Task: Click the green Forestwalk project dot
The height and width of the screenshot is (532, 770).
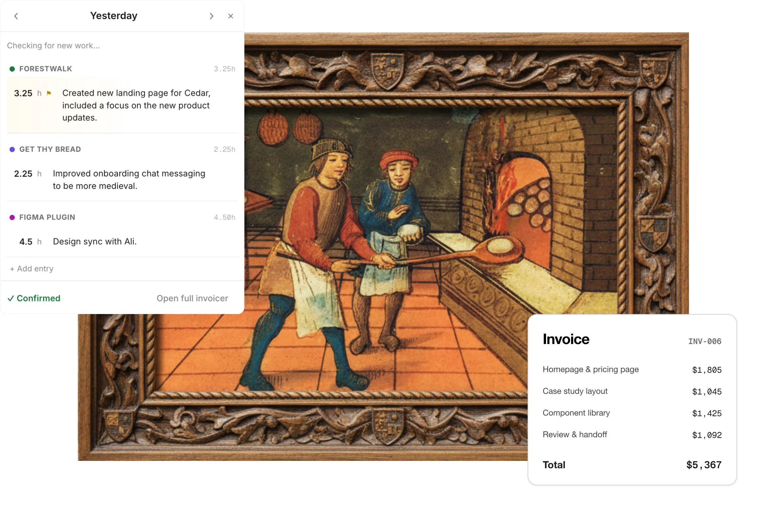Action: (x=12, y=69)
